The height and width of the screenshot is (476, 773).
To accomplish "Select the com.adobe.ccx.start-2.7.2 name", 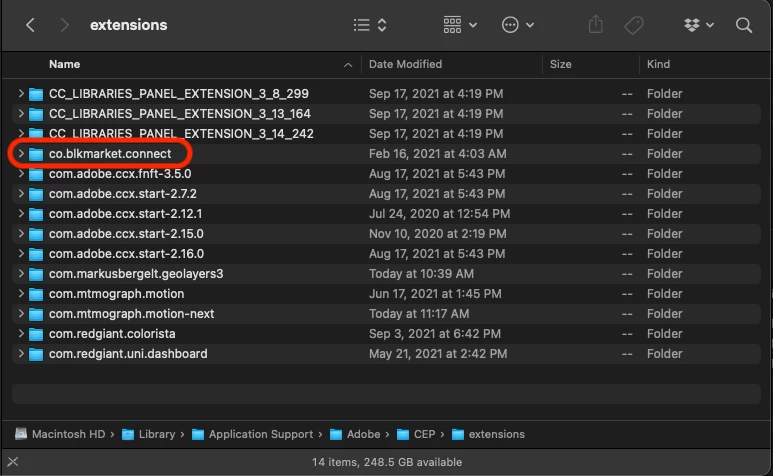I will (123, 194).
